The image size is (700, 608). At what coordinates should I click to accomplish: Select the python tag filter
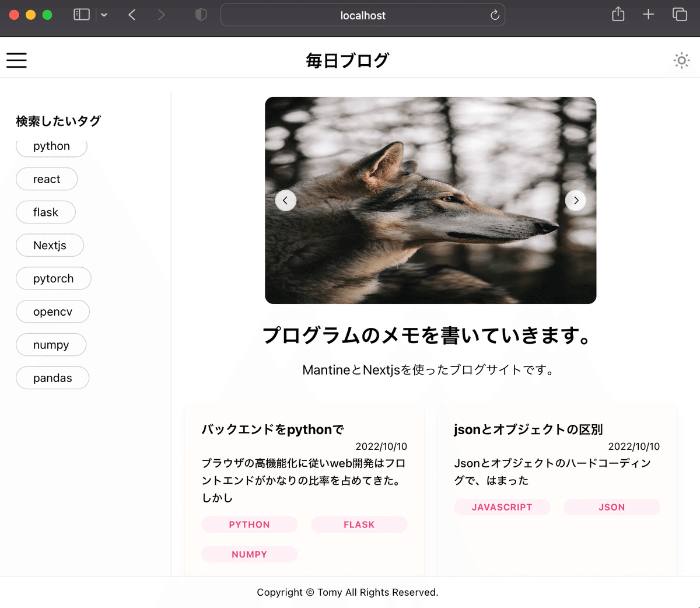tap(51, 146)
